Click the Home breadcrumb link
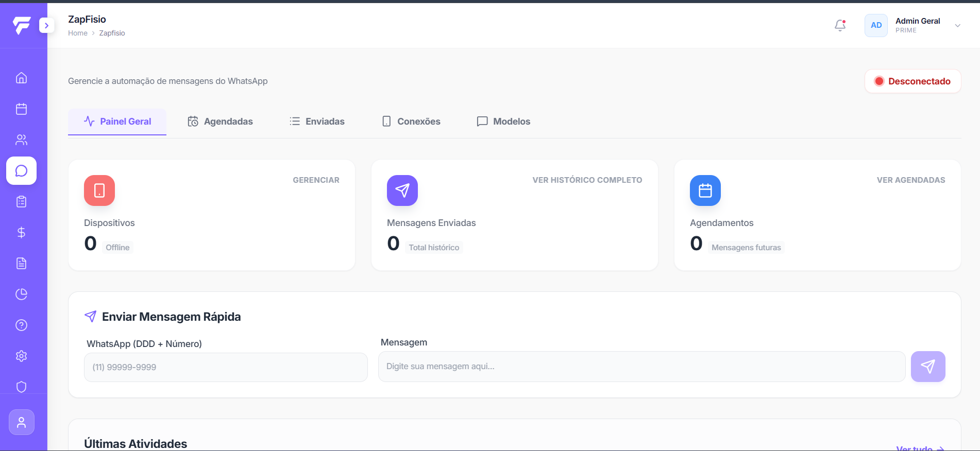 (78, 33)
